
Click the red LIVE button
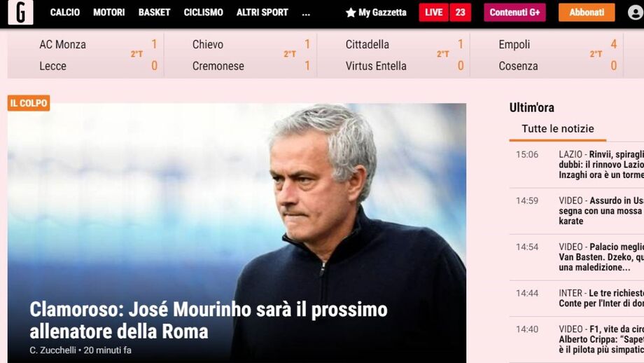coord(434,13)
